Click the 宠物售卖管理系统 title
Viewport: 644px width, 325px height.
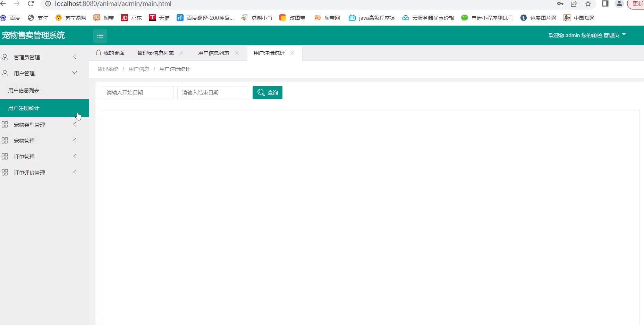(x=33, y=35)
